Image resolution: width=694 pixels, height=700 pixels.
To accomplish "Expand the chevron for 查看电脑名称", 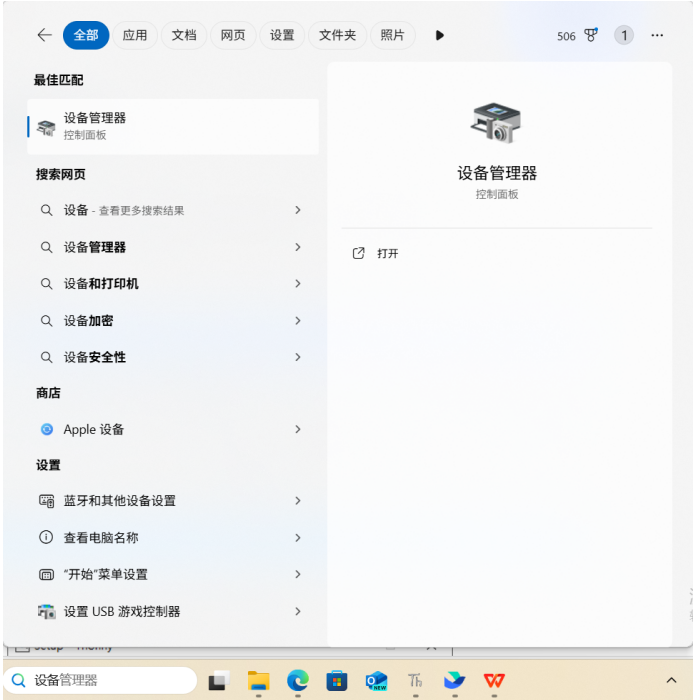I will click(x=298, y=538).
